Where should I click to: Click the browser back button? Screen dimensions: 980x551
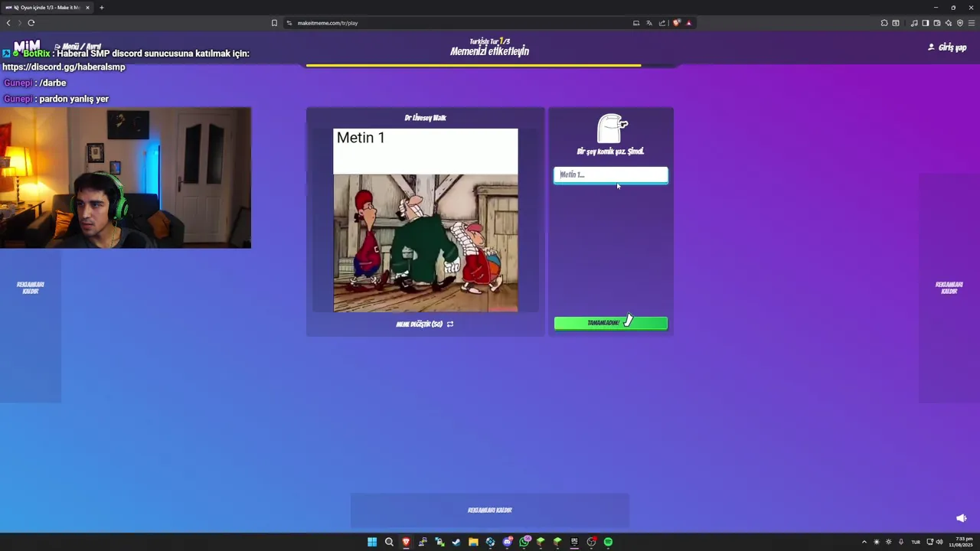(8, 23)
